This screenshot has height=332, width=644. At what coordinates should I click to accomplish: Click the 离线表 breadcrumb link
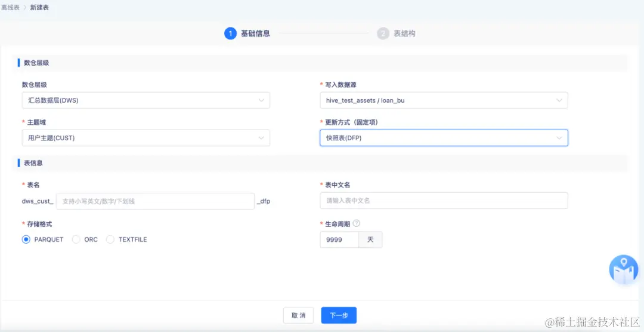(x=10, y=7)
